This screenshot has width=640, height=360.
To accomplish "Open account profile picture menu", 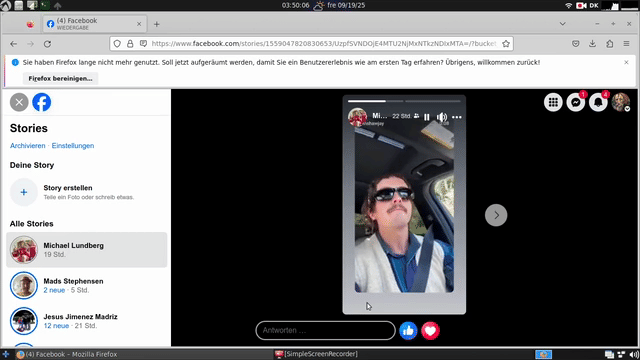I will (x=620, y=102).
